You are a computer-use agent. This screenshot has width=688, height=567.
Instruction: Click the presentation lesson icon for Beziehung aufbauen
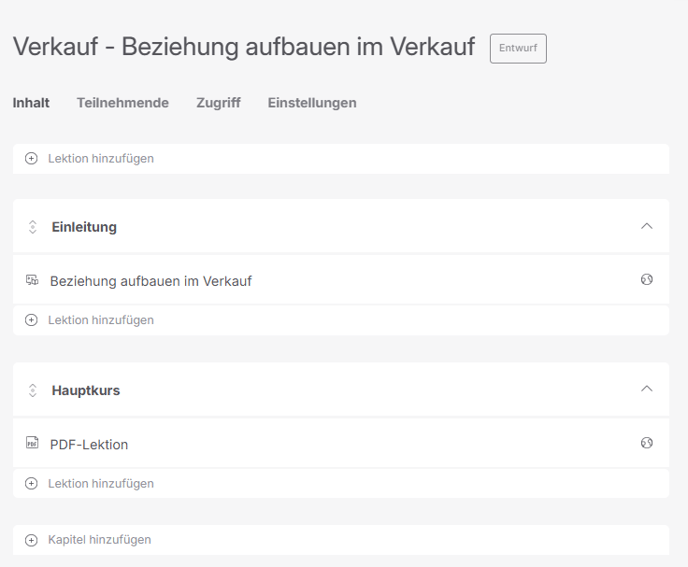coord(32,280)
